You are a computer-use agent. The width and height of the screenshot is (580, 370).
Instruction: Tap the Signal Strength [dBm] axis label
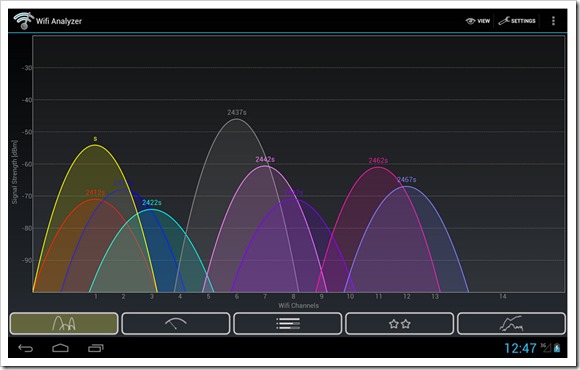click(14, 172)
